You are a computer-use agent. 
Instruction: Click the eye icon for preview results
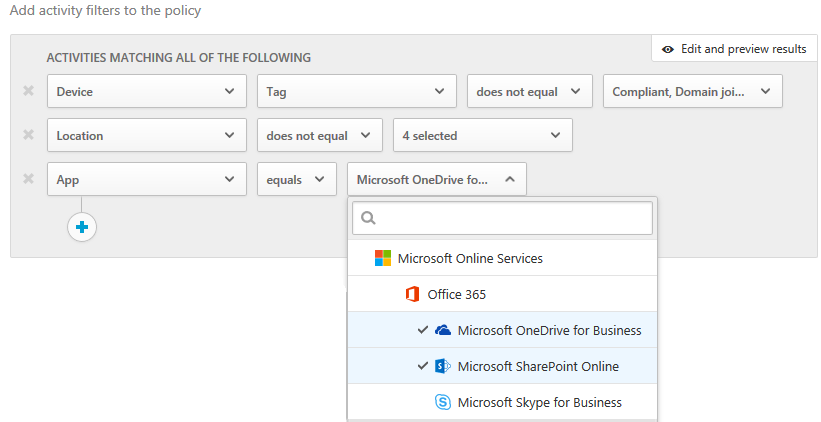(668, 50)
